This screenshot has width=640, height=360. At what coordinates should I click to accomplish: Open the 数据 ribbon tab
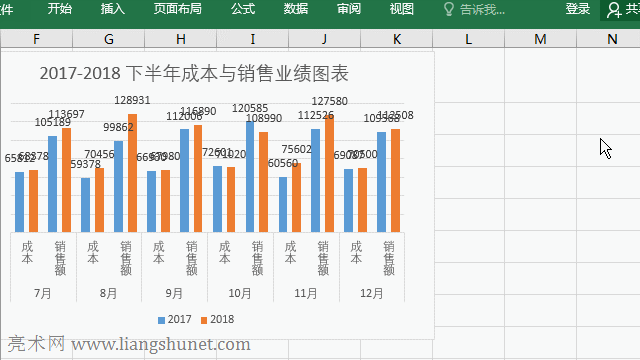(x=296, y=9)
